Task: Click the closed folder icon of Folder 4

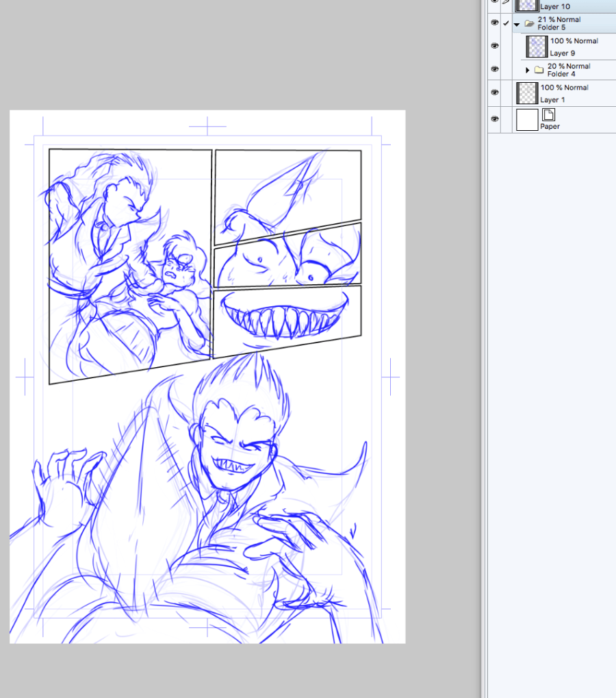Action: click(539, 70)
